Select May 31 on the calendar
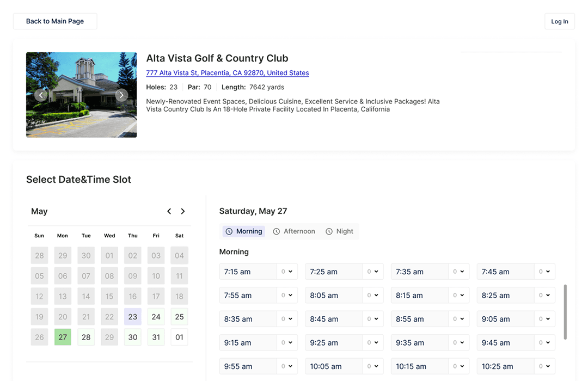The width and height of the screenshot is (588, 381). click(156, 337)
